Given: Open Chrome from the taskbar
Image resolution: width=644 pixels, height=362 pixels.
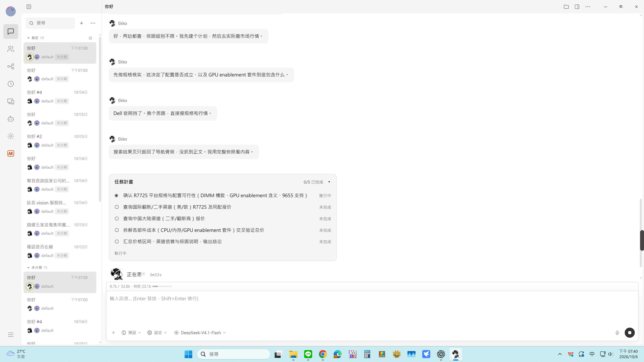Looking at the screenshot, I should click(323, 354).
